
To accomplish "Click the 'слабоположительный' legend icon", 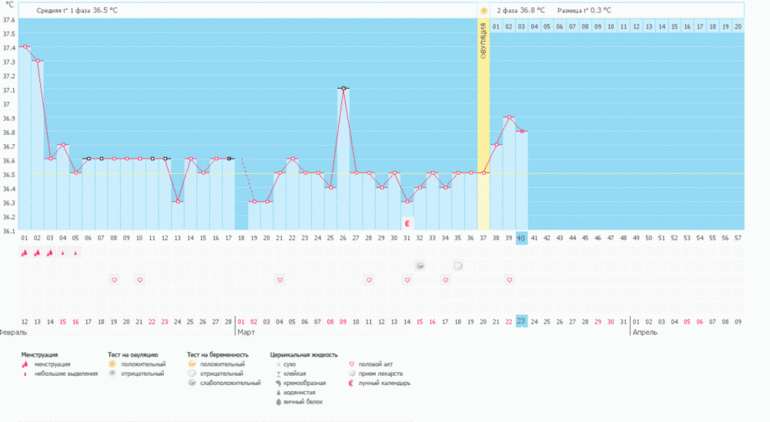I will point(192,383).
